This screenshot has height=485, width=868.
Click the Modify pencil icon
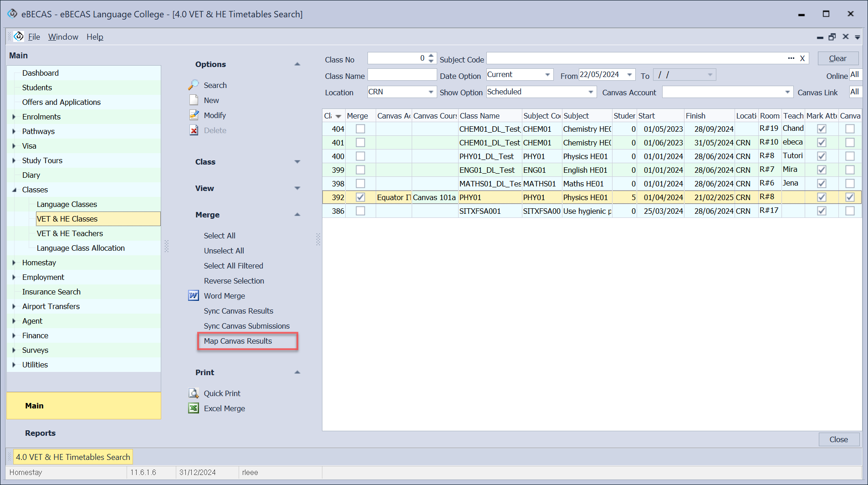pos(194,115)
